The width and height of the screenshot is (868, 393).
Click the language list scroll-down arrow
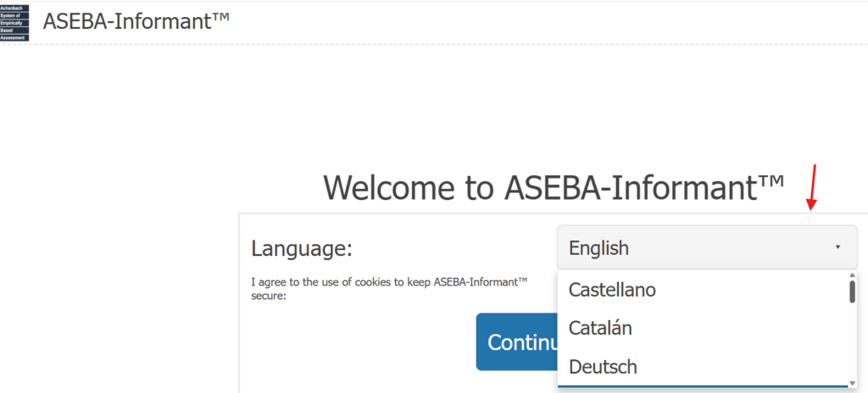(x=852, y=383)
